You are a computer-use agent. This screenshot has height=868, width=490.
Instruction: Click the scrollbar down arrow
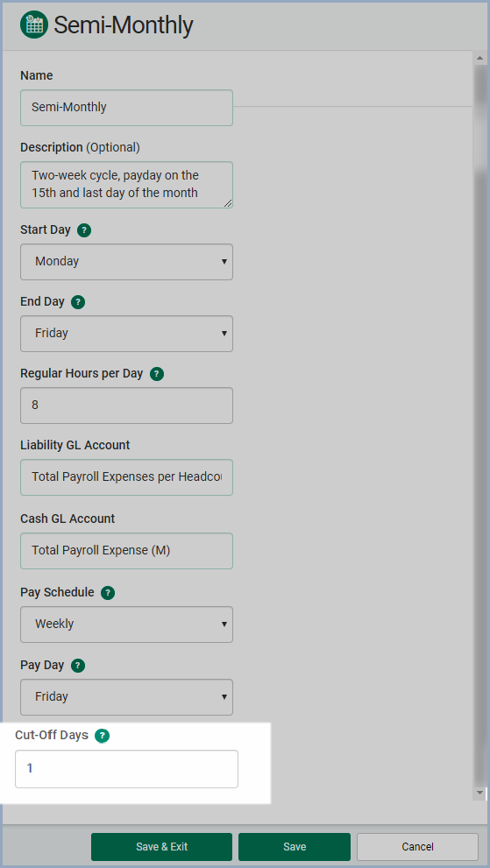[x=480, y=794]
